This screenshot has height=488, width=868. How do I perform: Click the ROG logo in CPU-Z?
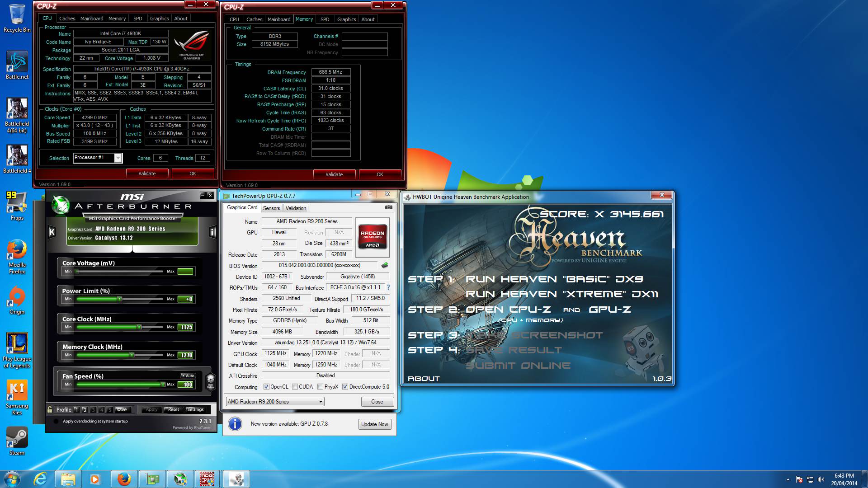click(192, 45)
